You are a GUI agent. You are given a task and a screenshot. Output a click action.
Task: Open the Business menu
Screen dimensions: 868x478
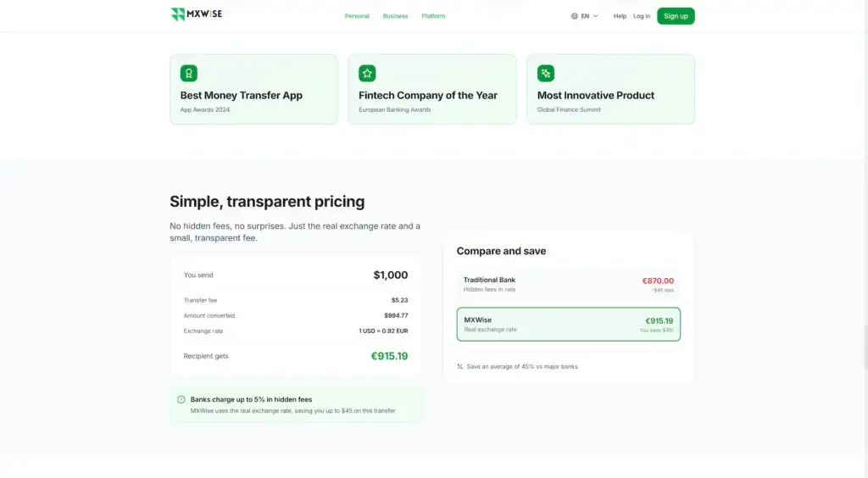395,16
